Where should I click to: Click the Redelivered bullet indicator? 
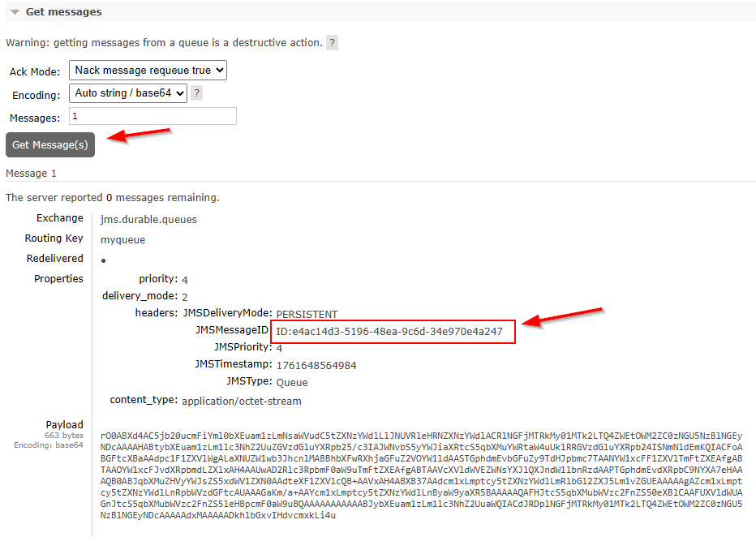tap(101, 259)
